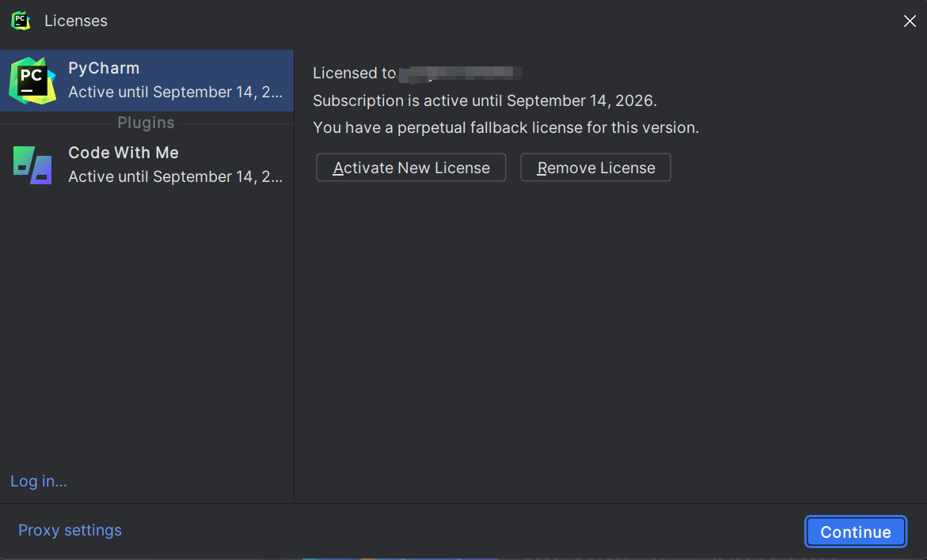Close the Licenses dialog
Screen dimensions: 927x560
910,21
